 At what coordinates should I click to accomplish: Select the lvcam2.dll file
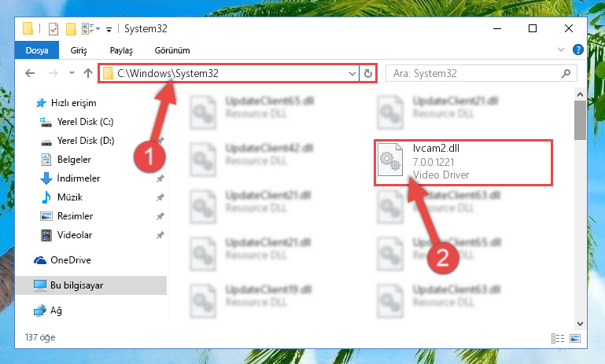click(x=463, y=162)
